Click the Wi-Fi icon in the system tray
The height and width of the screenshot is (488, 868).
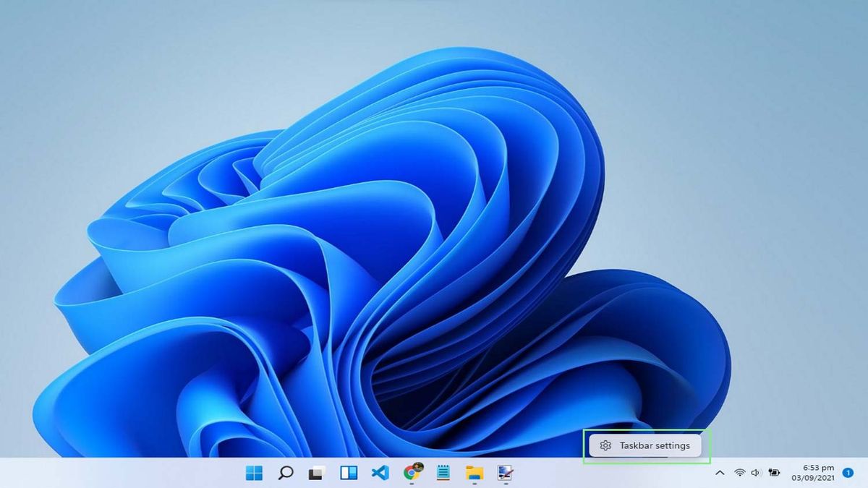pyautogui.click(x=739, y=474)
